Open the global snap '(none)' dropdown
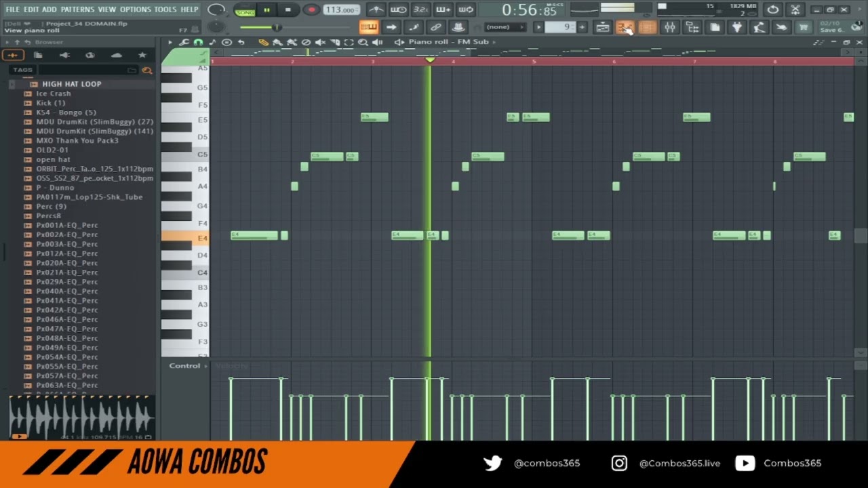Image resolution: width=868 pixels, height=488 pixels. [x=505, y=27]
